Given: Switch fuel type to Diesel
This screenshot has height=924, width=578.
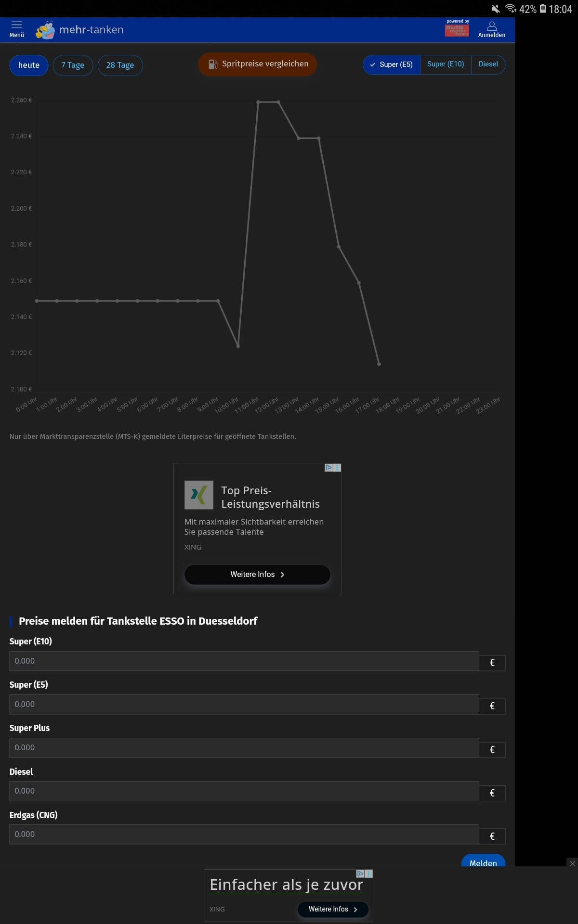Looking at the screenshot, I should tap(488, 64).
